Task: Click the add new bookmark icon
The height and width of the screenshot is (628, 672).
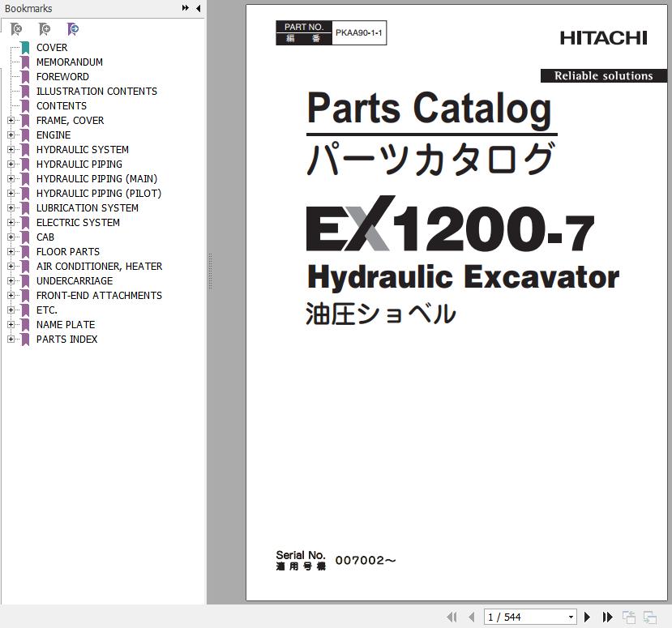Action: point(45,29)
